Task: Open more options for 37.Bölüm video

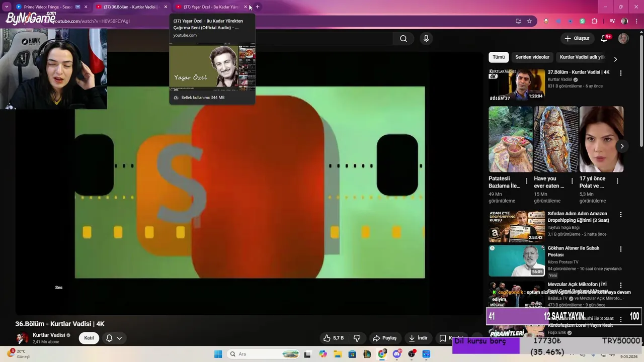Action: pos(620,73)
